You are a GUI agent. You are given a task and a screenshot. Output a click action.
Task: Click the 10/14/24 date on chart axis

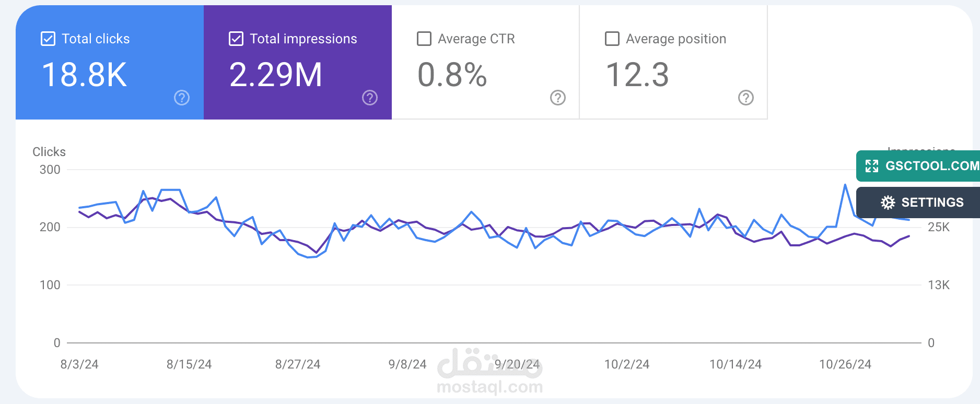tap(736, 364)
